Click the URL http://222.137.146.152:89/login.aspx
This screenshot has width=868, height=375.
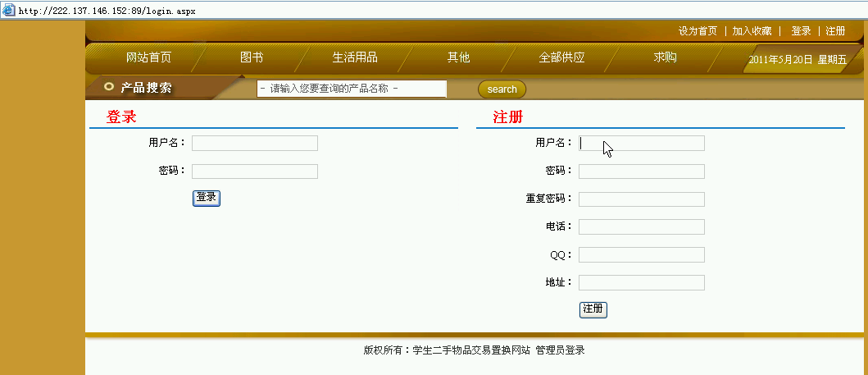107,11
